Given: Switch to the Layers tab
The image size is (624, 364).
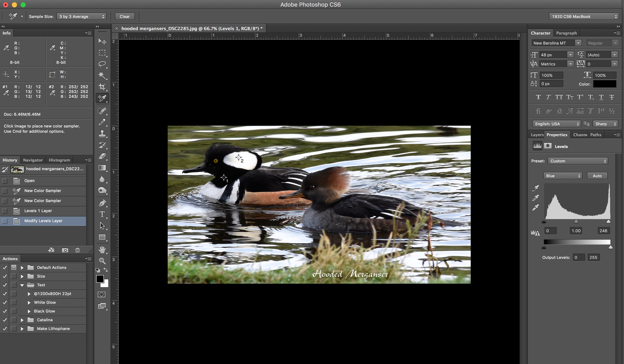Looking at the screenshot, I should (537, 135).
